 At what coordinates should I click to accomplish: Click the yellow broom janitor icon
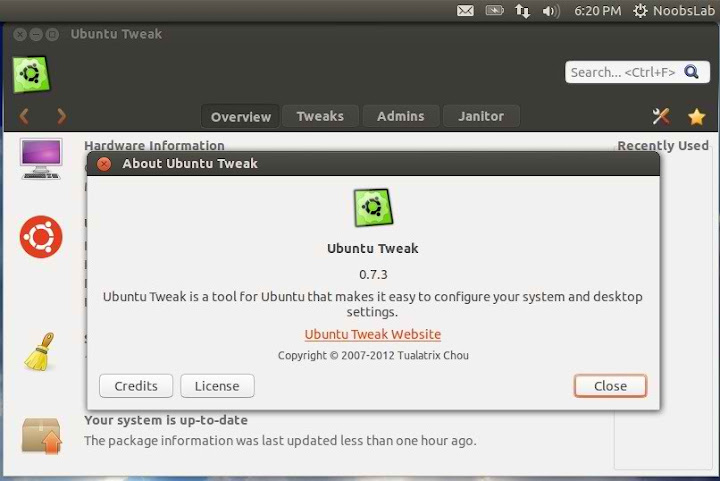39,352
